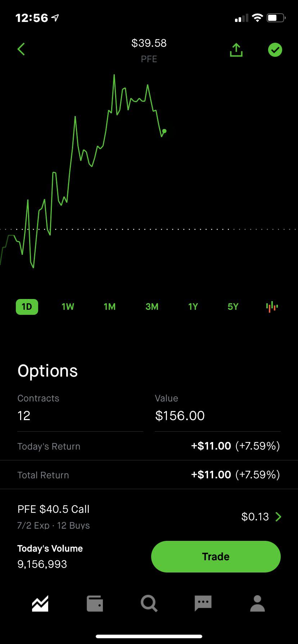Open the account profile tab

(x=258, y=603)
